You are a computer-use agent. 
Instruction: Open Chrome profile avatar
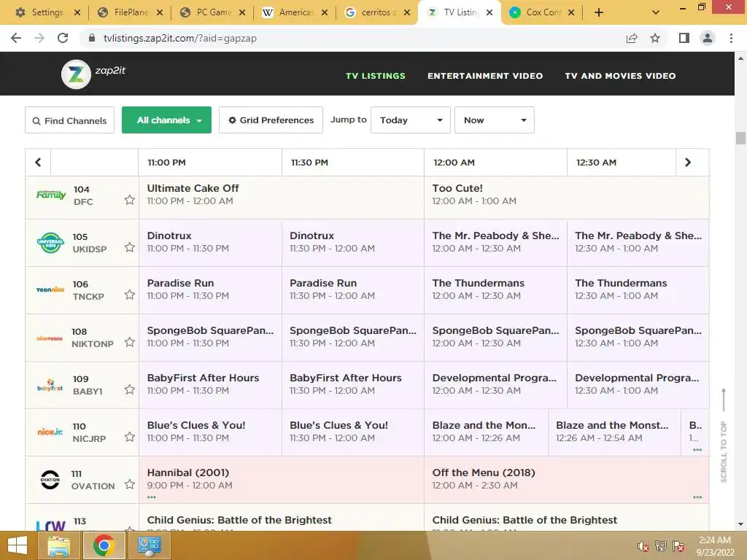pos(708,38)
